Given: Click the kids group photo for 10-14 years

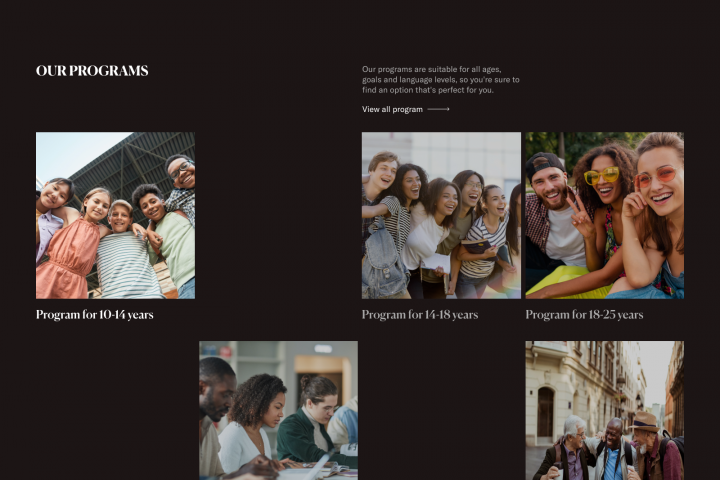Looking at the screenshot, I should (x=115, y=215).
